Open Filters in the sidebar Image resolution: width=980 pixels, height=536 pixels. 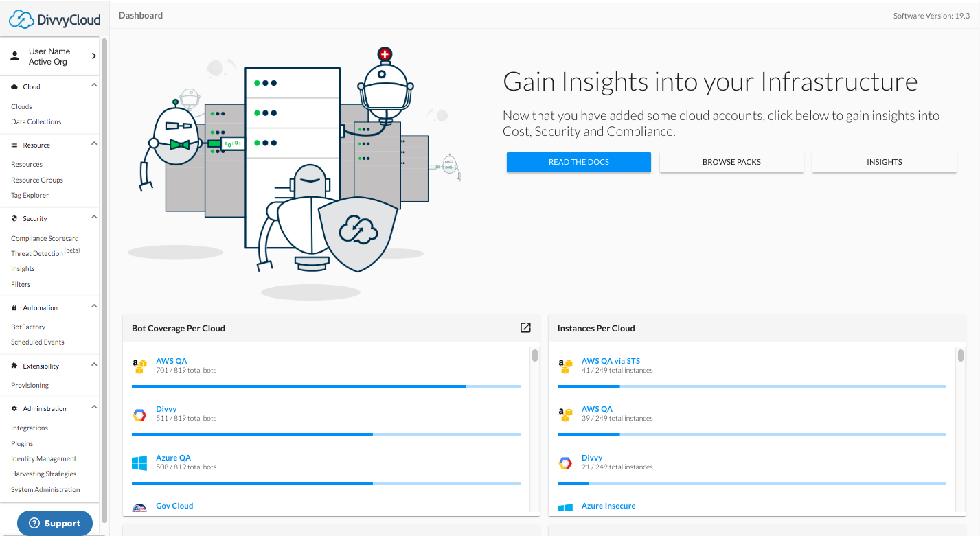(21, 285)
